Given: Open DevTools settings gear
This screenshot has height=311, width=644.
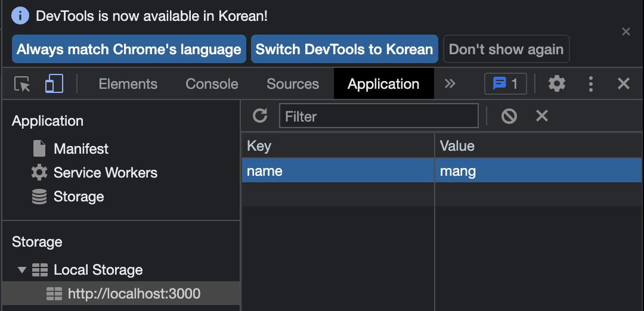Looking at the screenshot, I should 557,84.
